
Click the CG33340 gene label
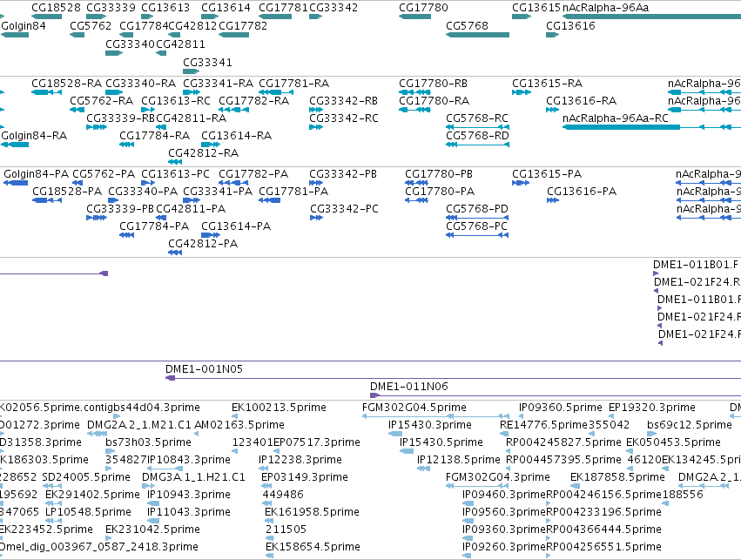[x=130, y=44]
